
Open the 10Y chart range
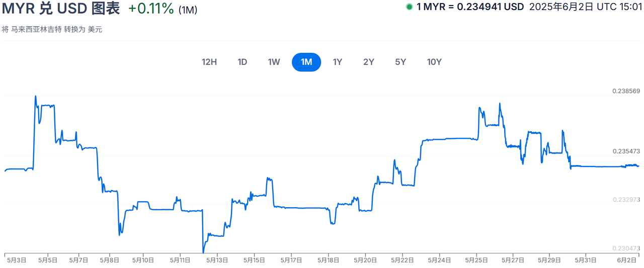[434, 62]
